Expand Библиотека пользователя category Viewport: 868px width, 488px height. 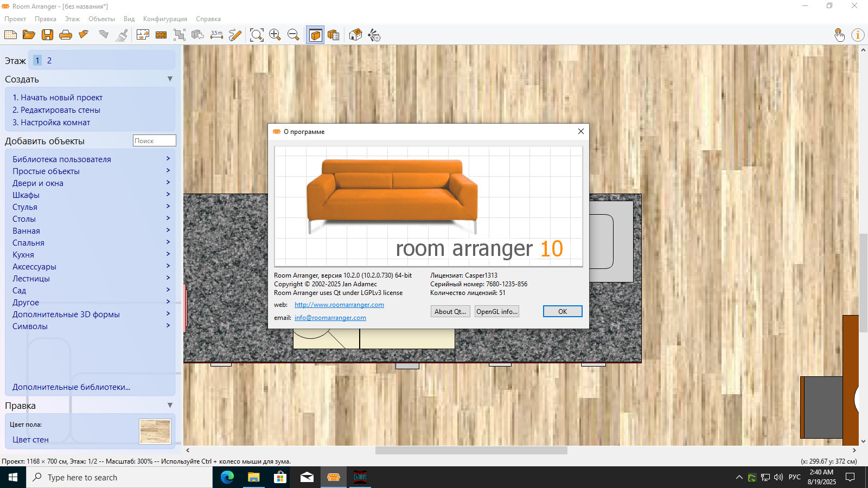[x=91, y=159]
